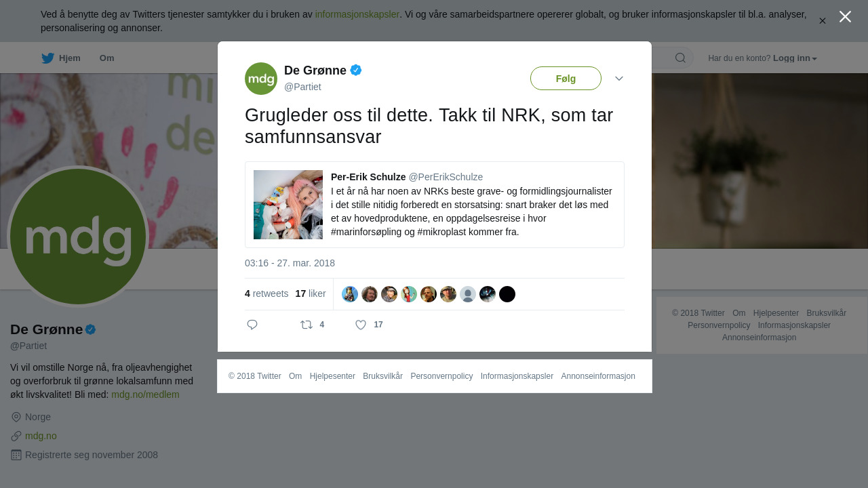Open the Om menu item
Viewport: 868px width, 488px height.
click(x=106, y=58)
